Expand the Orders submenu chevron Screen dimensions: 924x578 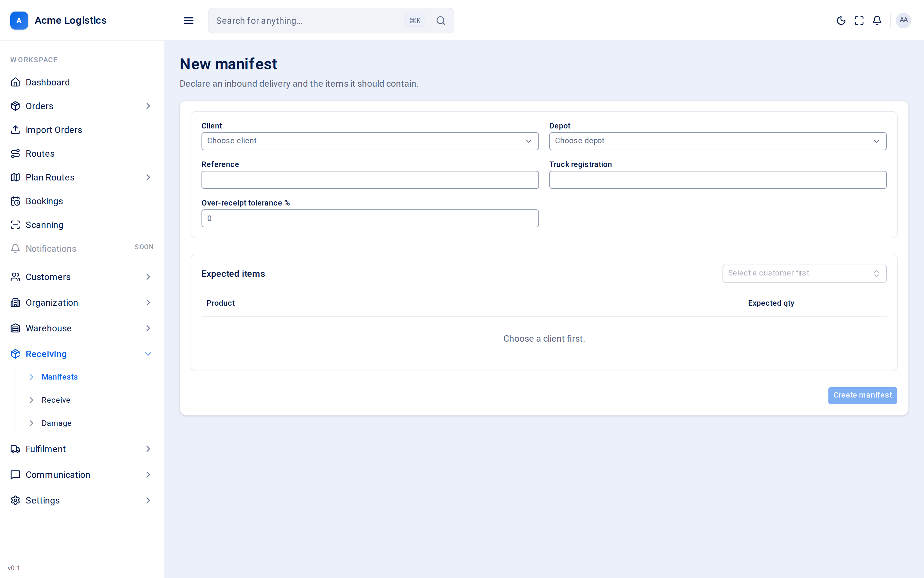point(148,106)
